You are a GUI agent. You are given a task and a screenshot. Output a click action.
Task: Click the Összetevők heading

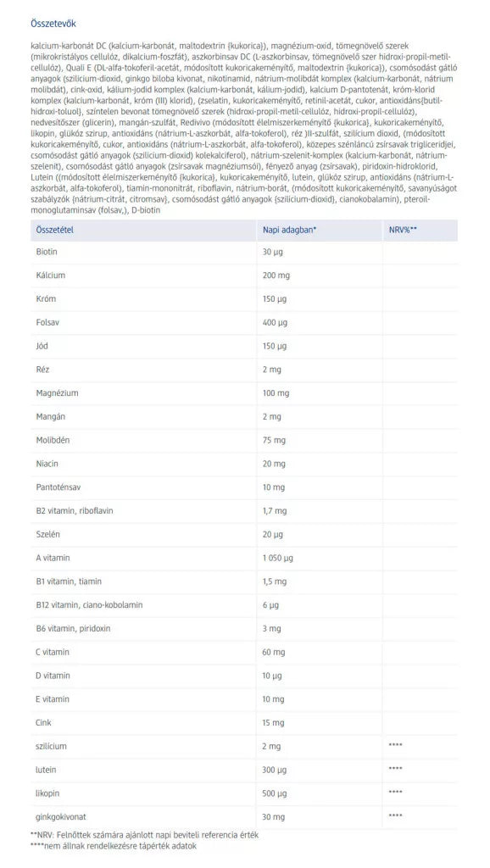pyautogui.click(x=53, y=24)
